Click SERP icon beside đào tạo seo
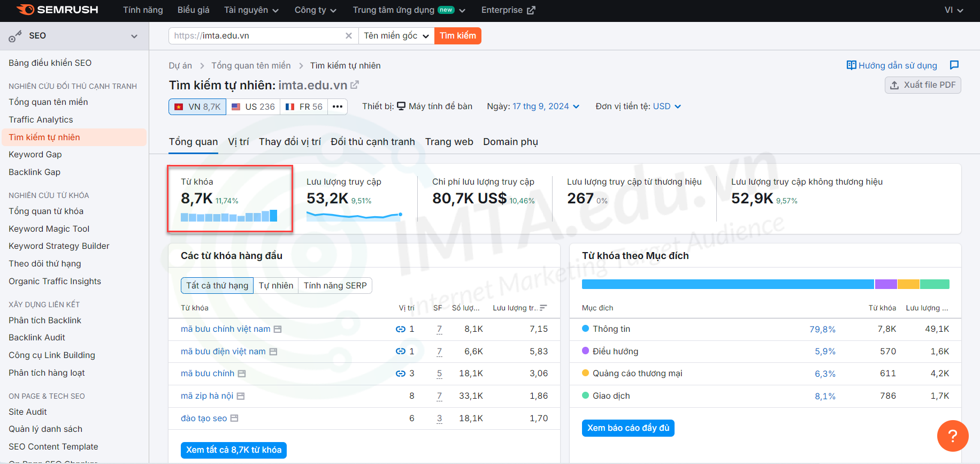The image size is (980, 464). point(234,419)
